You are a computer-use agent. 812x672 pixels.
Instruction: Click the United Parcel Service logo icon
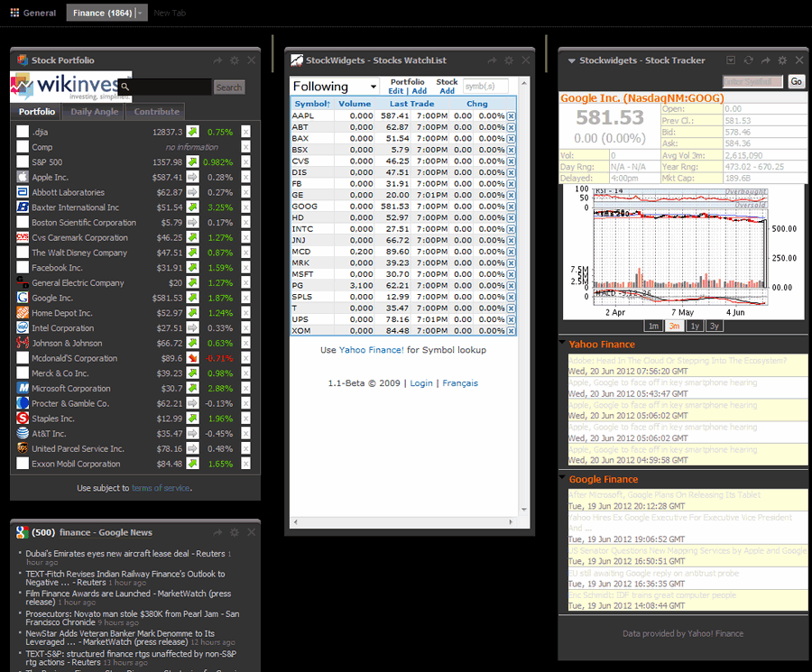tap(23, 448)
